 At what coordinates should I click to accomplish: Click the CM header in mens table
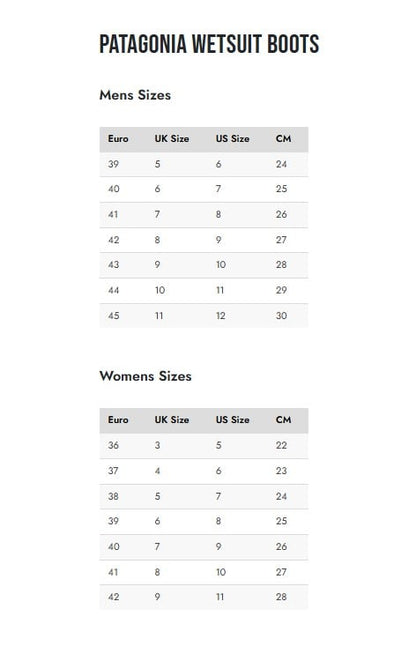coord(284,139)
